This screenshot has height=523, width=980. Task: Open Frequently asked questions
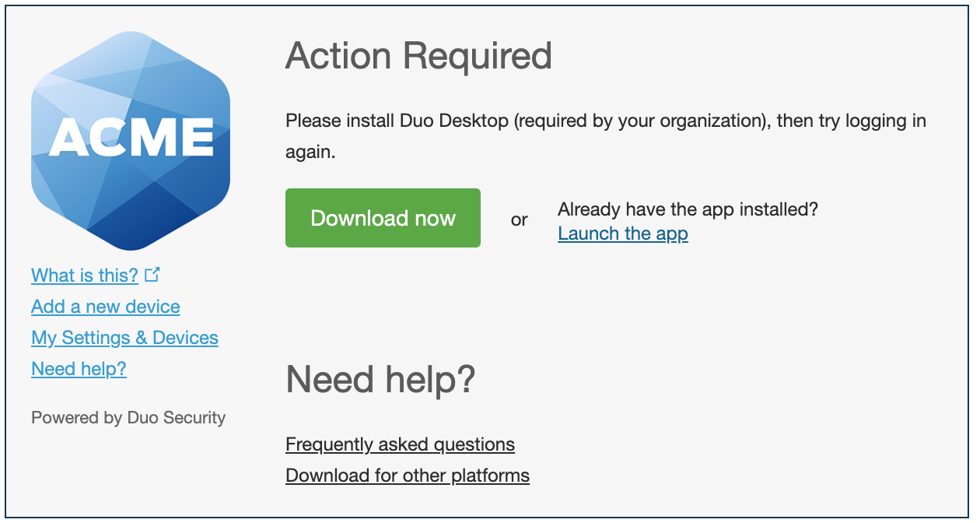400,444
